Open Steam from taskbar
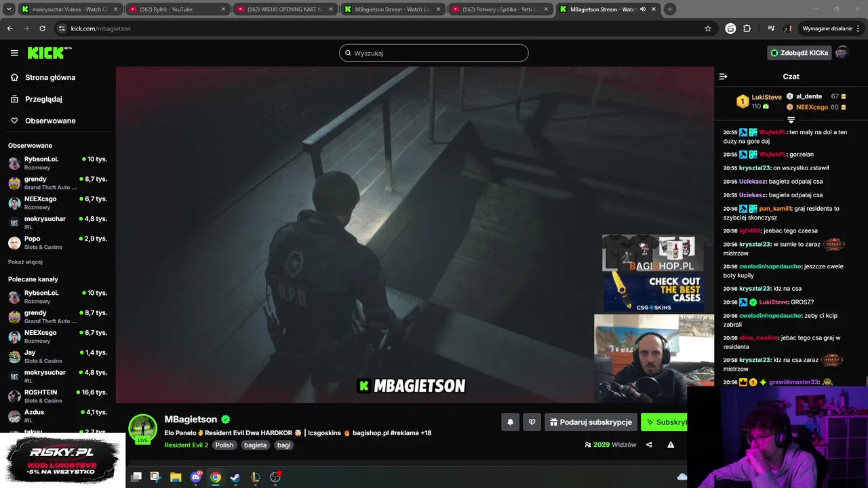The height and width of the screenshot is (488, 868). click(235, 477)
